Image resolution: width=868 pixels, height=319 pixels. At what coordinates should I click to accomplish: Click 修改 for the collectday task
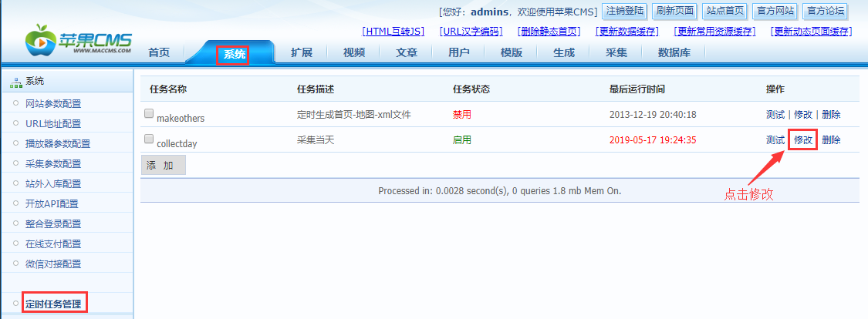[x=803, y=140]
